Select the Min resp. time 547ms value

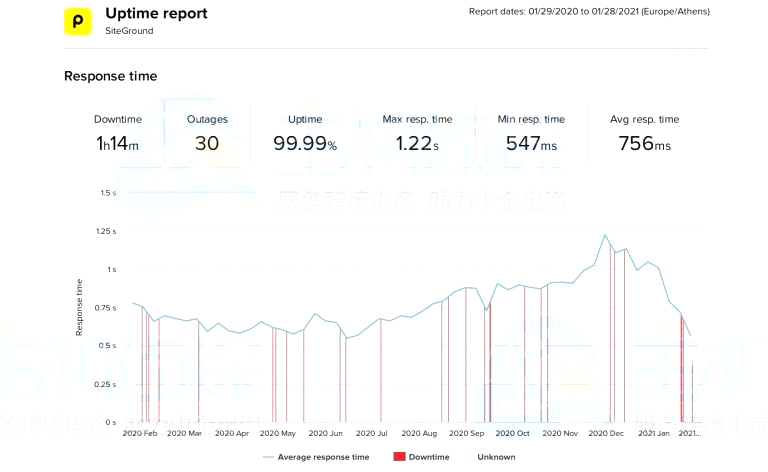[x=531, y=144]
